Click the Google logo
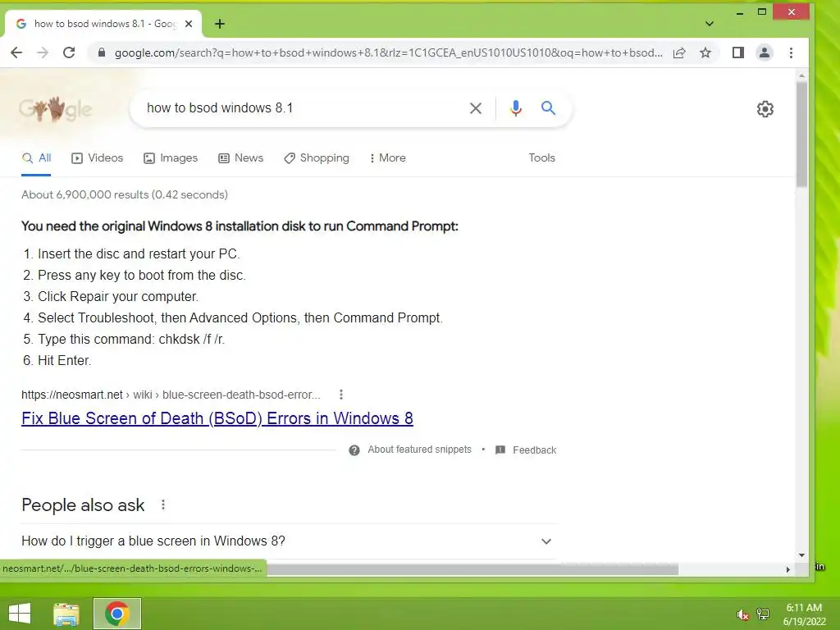840x630 pixels. 55,109
